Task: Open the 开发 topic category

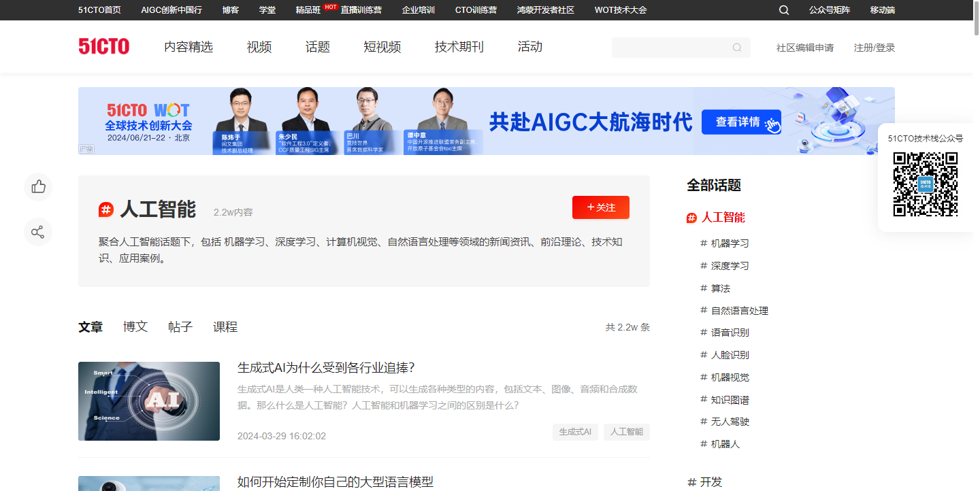Action: click(x=710, y=482)
